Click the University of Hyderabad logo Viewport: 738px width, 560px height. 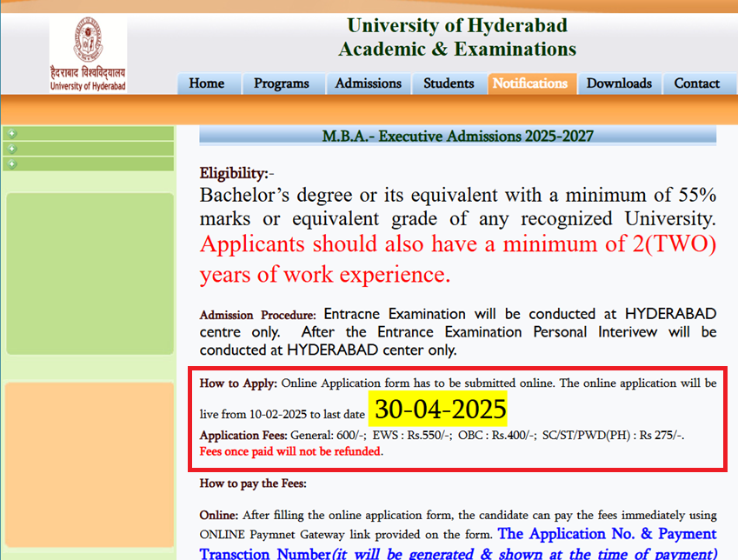(88, 53)
